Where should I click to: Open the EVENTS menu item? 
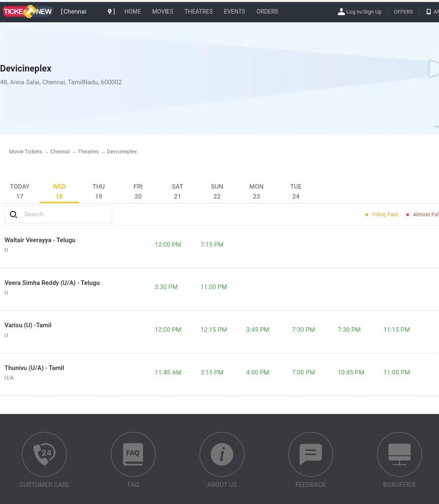pos(235,12)
